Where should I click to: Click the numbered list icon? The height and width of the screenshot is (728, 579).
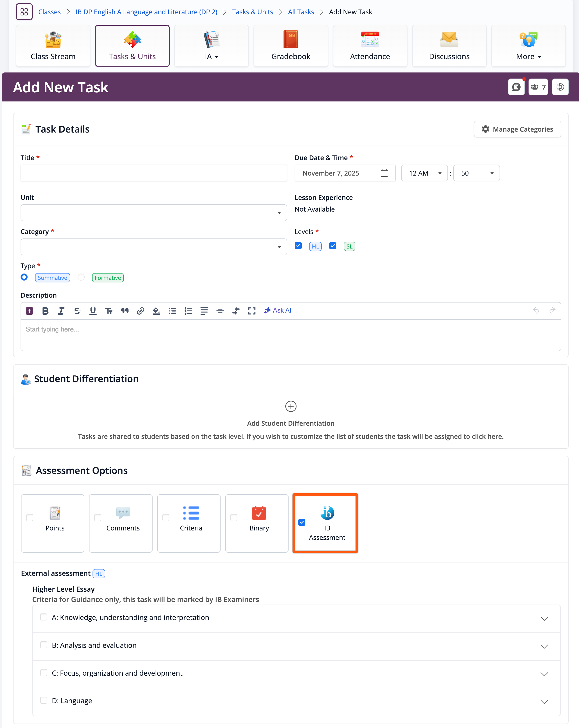[188, 311]
